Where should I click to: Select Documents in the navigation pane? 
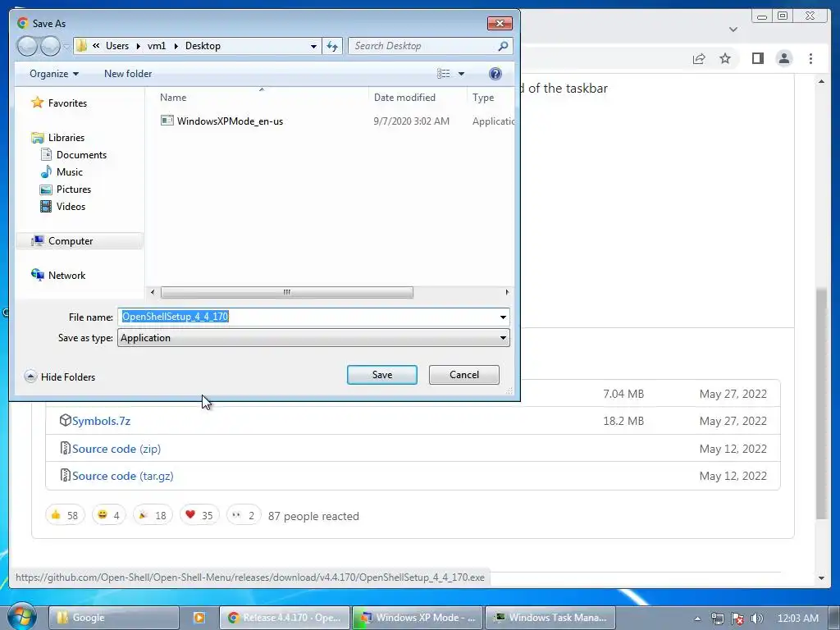pos(74,155)
